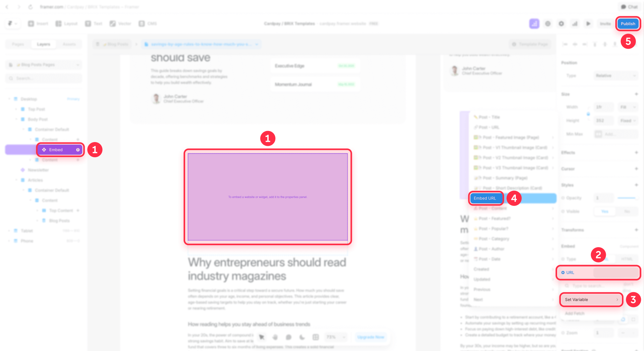Click the Publish button

tap(628, 24)
